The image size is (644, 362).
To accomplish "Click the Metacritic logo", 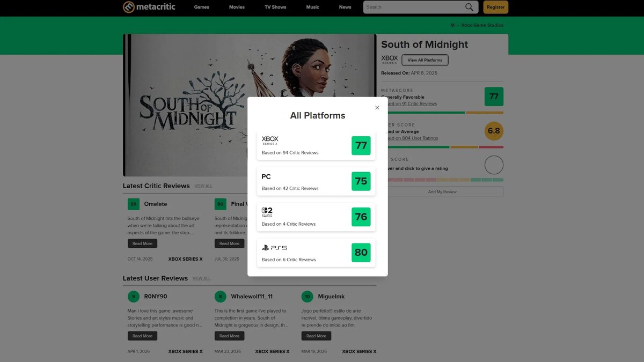I will [149, 7].
